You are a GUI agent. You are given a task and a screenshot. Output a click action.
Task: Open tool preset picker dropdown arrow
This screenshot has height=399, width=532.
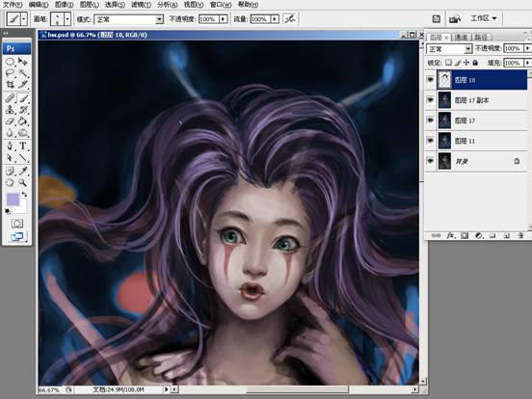click(24, 19)
